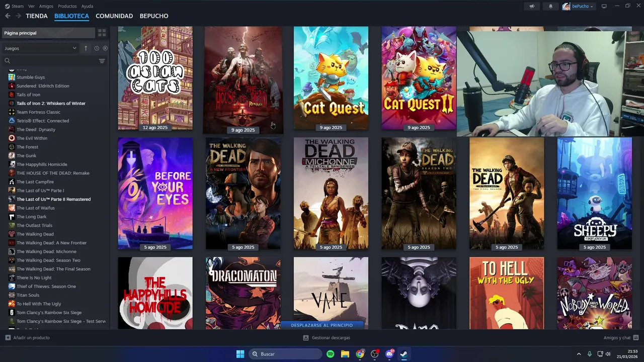
Task: Toggle the ready-to-play filter icon
Action: [105, 48]
